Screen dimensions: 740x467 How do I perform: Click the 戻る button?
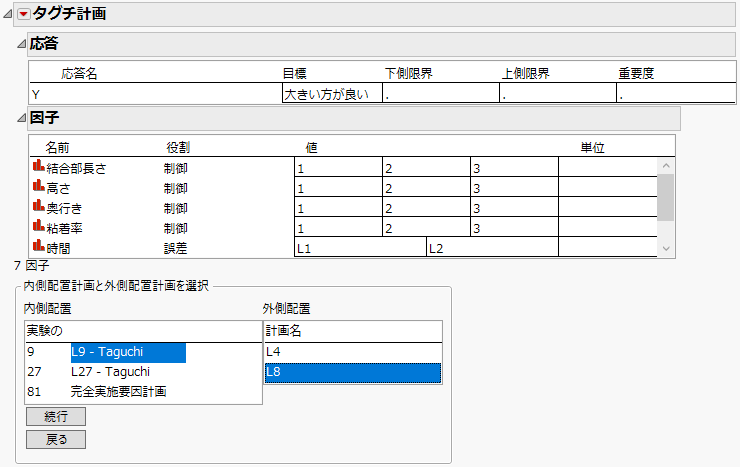coord(56,440)
